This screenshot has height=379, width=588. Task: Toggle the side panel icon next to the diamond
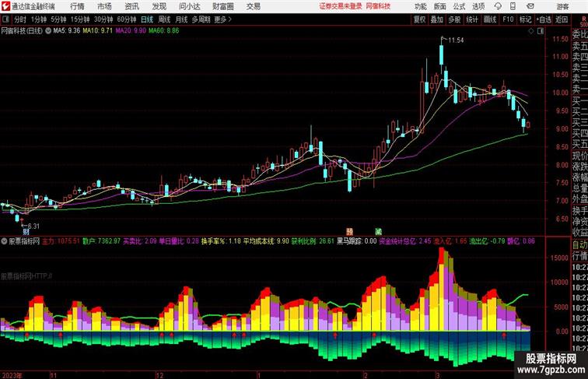click(x=541, y=31)
